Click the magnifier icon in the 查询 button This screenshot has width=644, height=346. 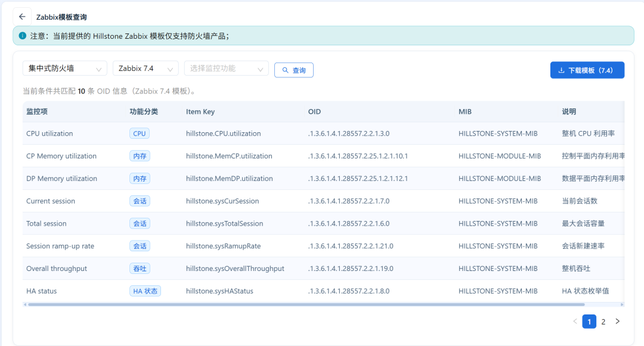coord(286,70)
